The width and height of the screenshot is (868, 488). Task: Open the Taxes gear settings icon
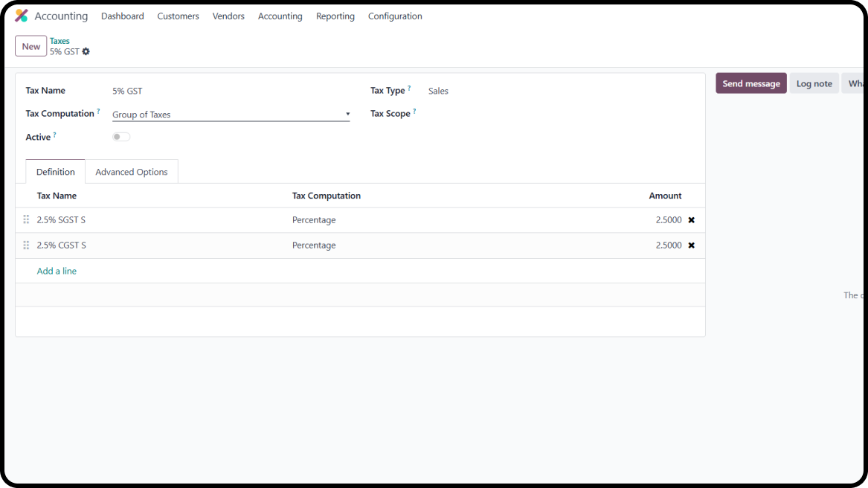tap(86, 51)
